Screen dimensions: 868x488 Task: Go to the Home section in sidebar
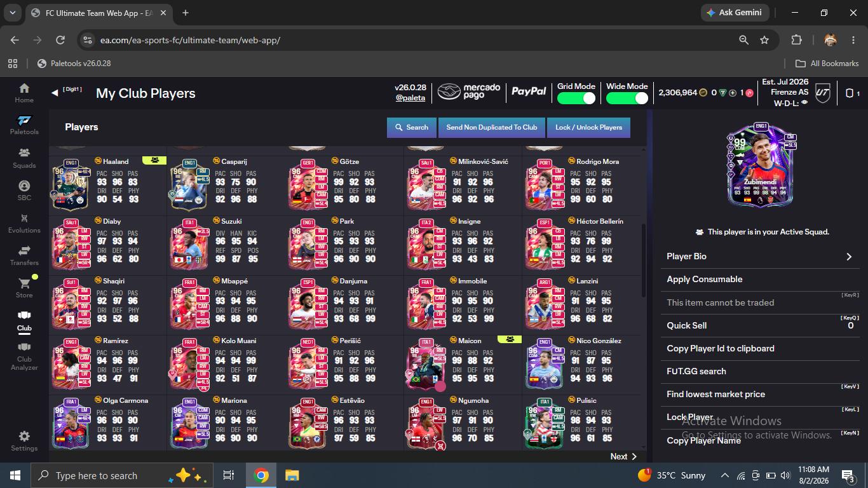pos(24,93)
